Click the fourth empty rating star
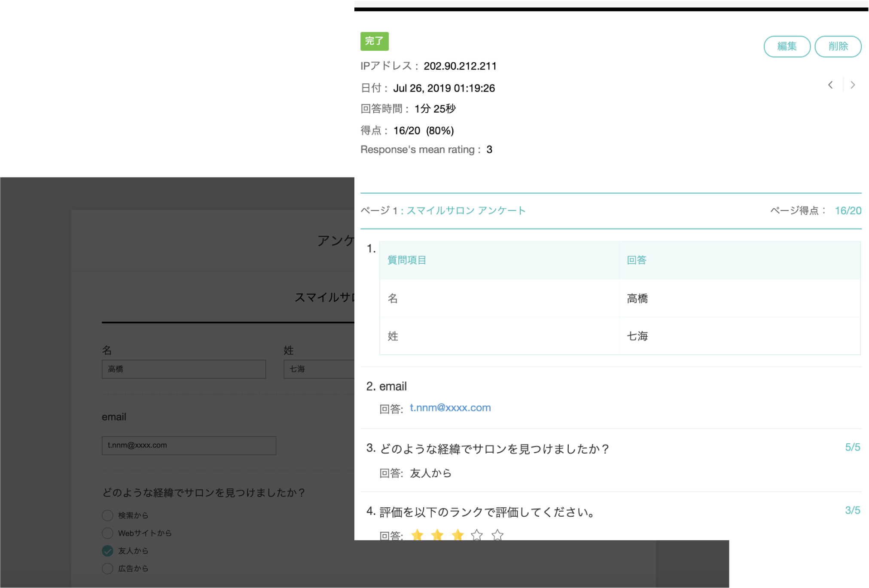869x588 pixels. click(x=477, y=535)
